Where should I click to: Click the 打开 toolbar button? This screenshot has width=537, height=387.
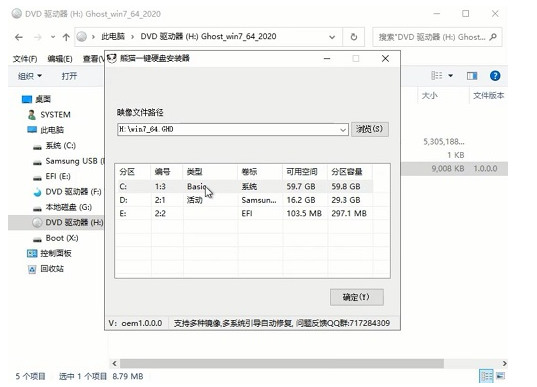click(69, 76)
